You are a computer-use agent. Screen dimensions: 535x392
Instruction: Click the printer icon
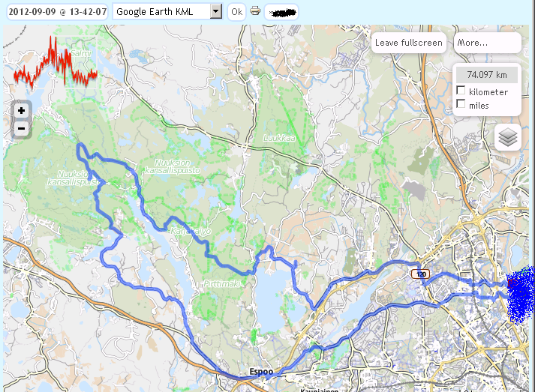coord(255,11)
